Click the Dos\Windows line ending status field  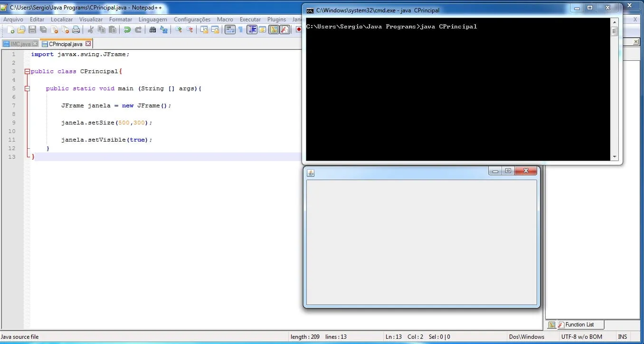[x=526, y=337]
